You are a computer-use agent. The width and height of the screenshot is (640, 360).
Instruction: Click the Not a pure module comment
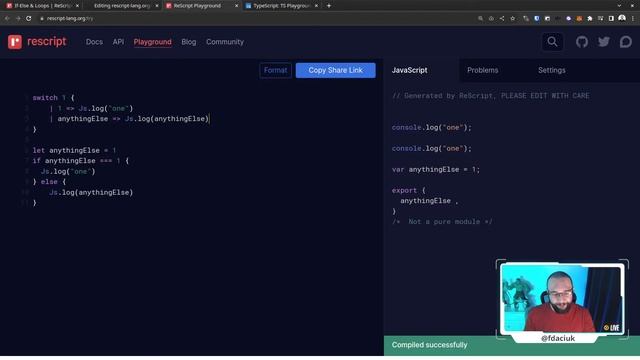[x=442, y=222]
